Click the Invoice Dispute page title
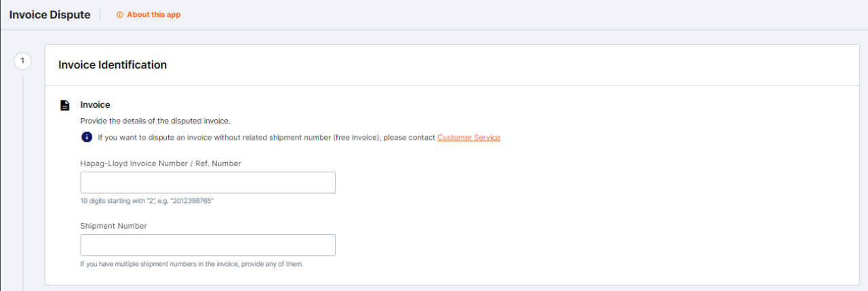The width and height of the screenshot is (868, 291). pyautogui.click(x=50, y=15)
